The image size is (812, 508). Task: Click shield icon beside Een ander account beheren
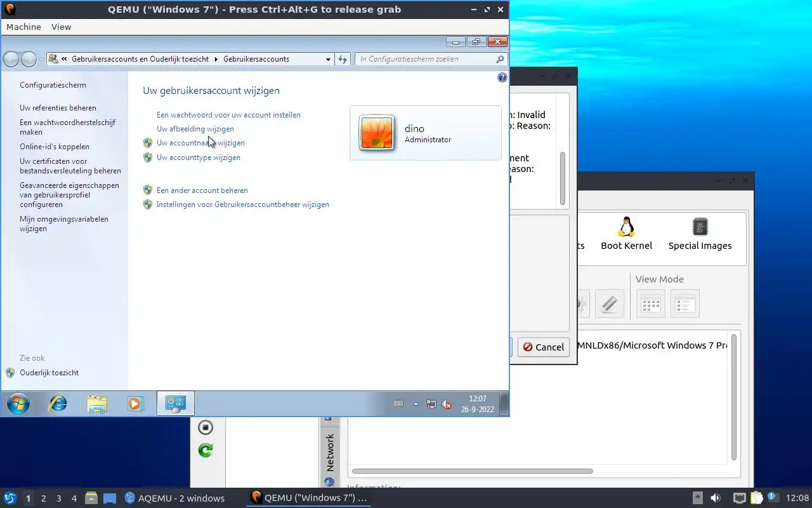tap(148, 190)
